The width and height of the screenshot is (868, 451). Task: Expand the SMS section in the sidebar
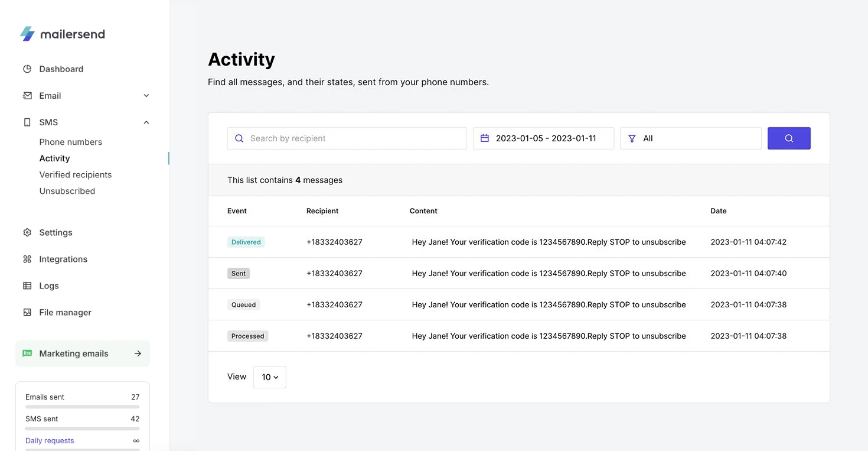(146, 122)
